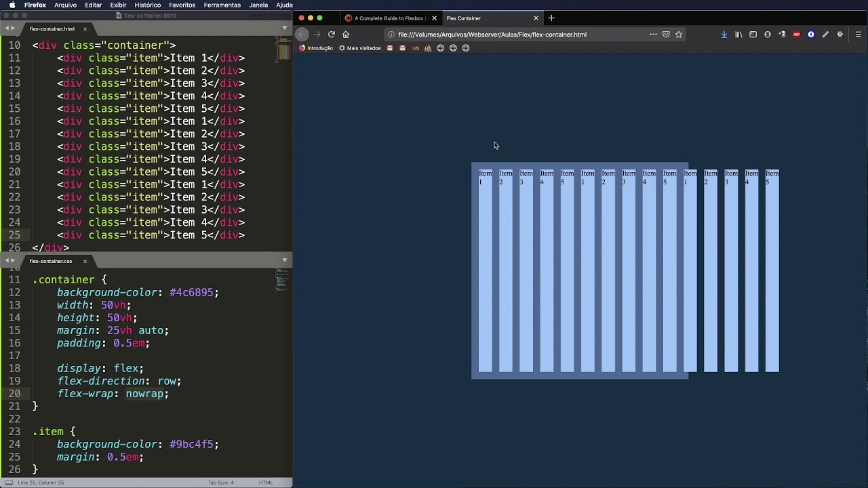868x488 pixels.
Task: Reload the flex-container.html page
Action: [332, 35]
